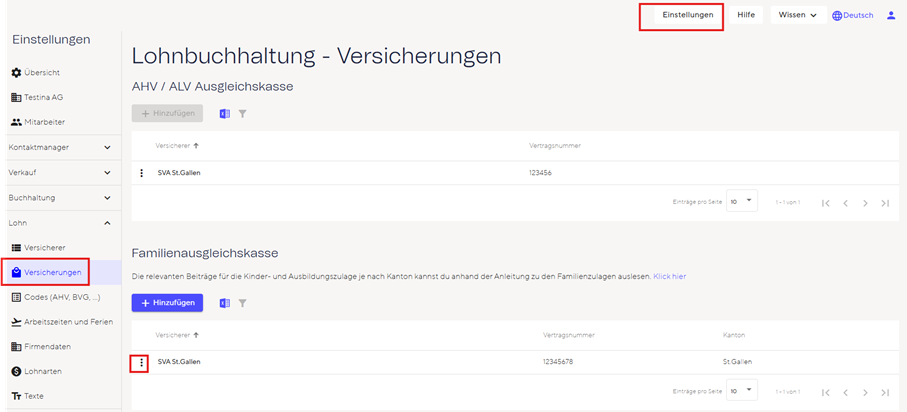Click the filter icon in Familienausgleichskasse section
The height and width of the screenshot is (412, 907).
242,302
